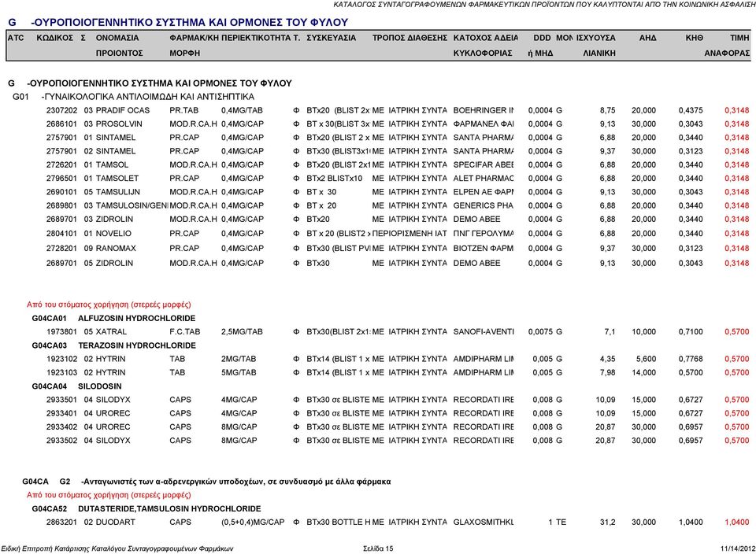Click product name XATRAL
The image size is (756, 554).
111,332
